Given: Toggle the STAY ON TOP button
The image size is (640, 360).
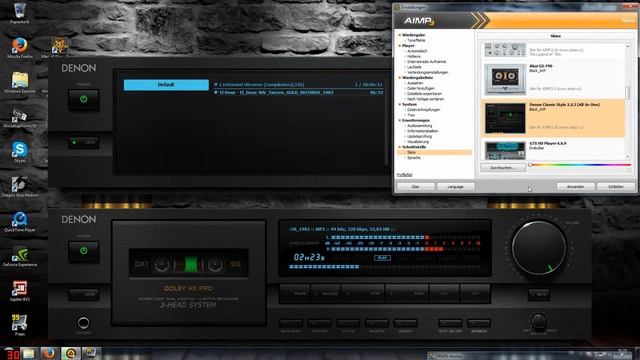Looking at the screenshot, I should [x=450, y=323].
